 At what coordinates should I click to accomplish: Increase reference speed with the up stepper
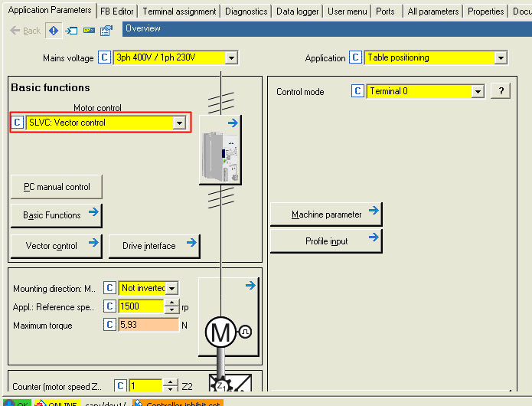point(171,303)
